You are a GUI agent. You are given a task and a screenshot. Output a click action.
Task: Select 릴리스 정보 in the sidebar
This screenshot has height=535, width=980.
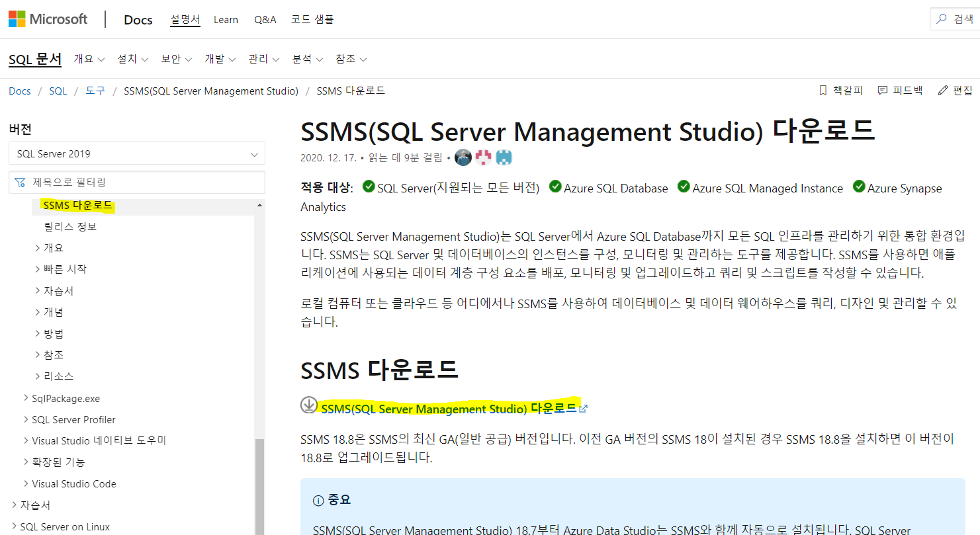(71, 227)
